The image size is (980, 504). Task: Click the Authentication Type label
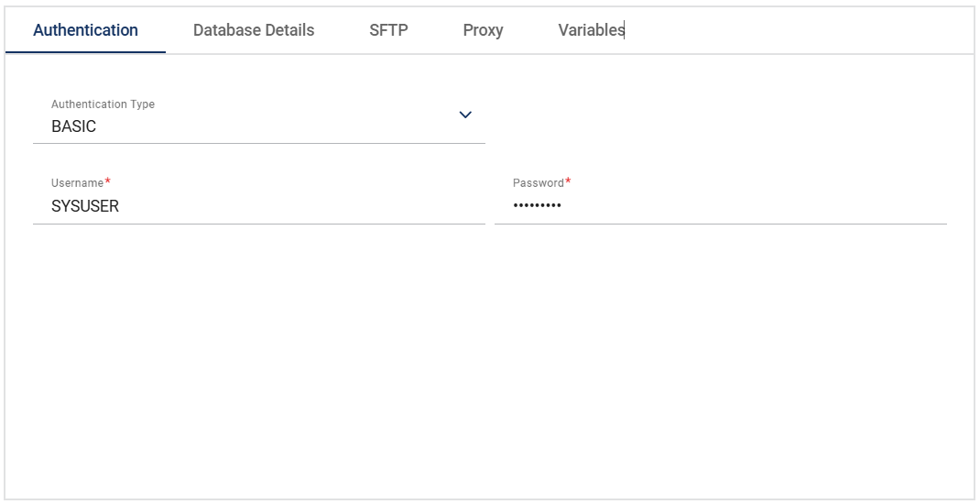click(103, 104)
